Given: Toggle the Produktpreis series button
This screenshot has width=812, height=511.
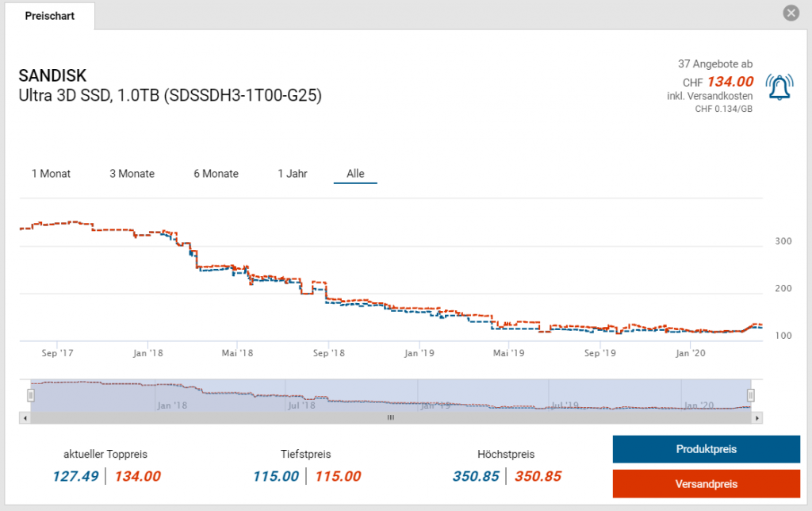Looking at the screenshot, I should pos(706,449).
